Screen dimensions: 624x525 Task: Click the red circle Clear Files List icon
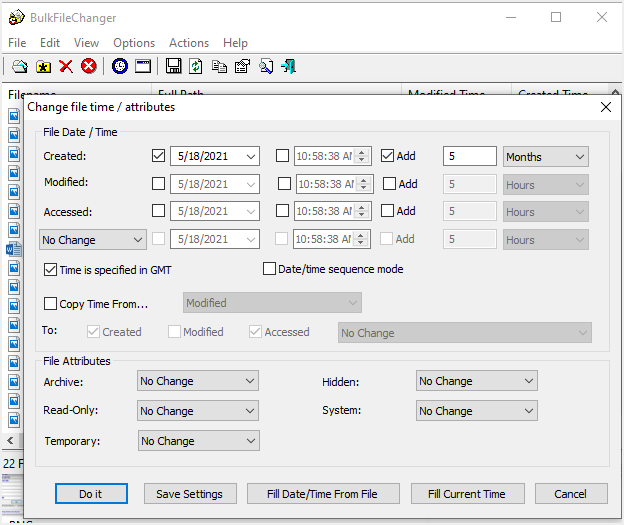click(x=89, y=66)
